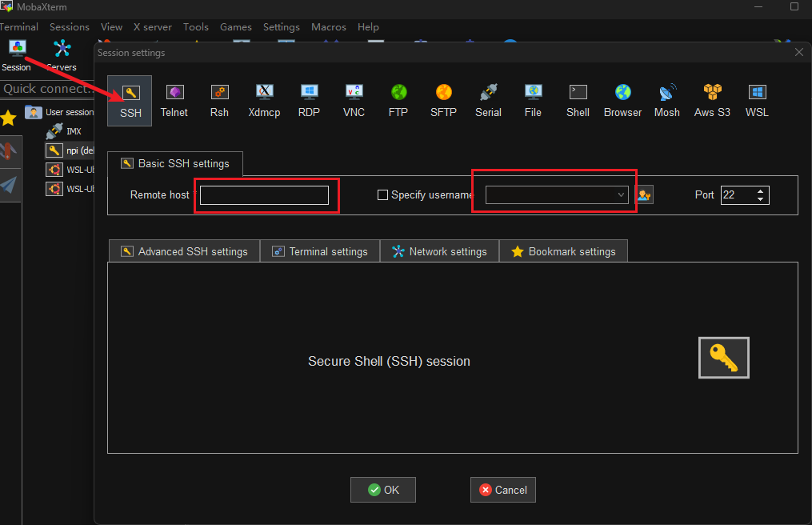Screen dimensions: 812x525
Task: Open the Settings menu
Action: pyautogui.click(x=281, y=27)
